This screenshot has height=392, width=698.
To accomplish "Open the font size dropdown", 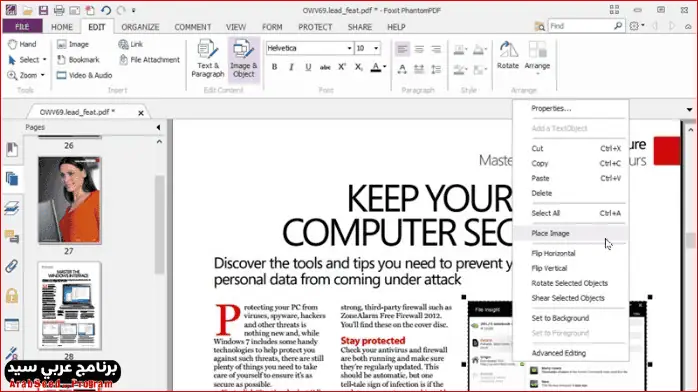I will point(376,48).
